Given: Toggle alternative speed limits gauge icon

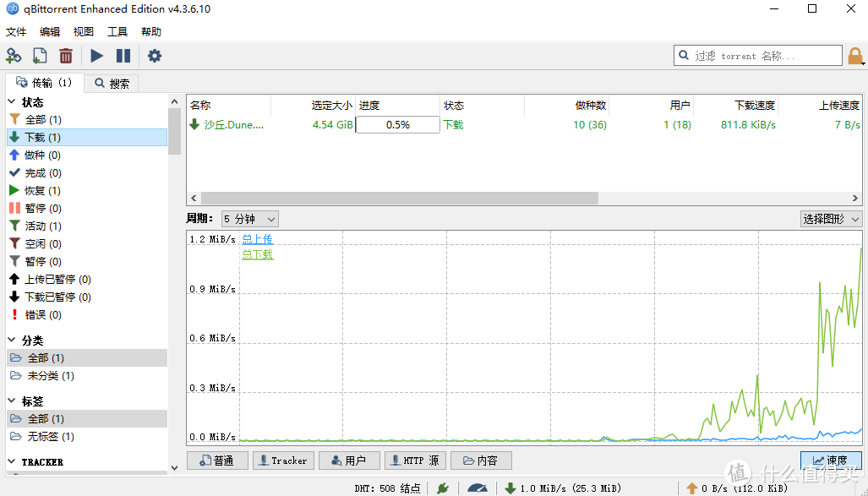Looking at the screenshot, I should (478, 488).
